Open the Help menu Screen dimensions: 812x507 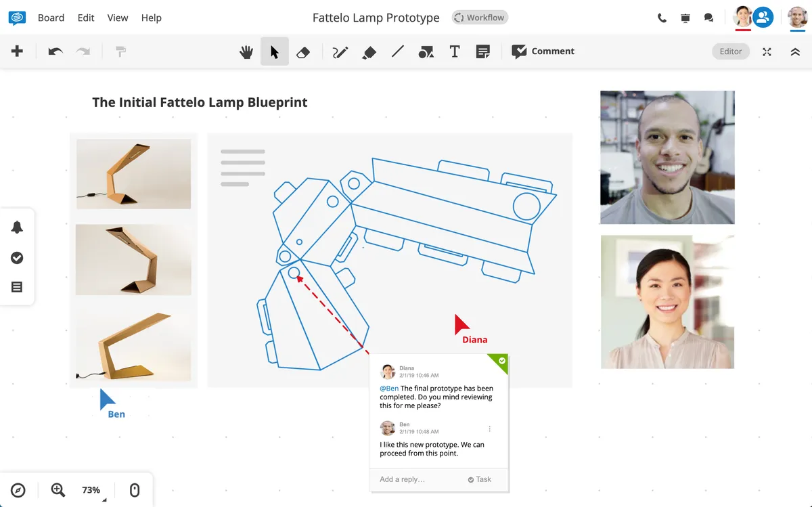[151, 18]
